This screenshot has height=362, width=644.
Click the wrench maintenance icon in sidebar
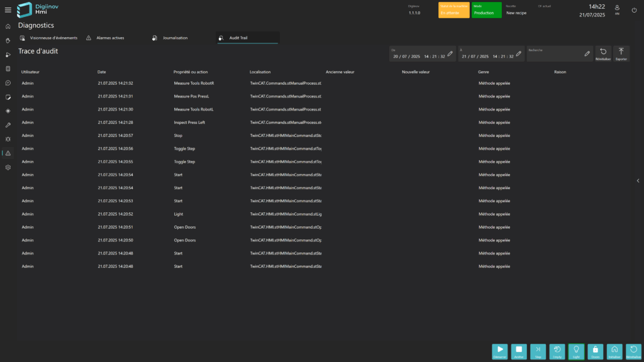(x=8, y=125)
